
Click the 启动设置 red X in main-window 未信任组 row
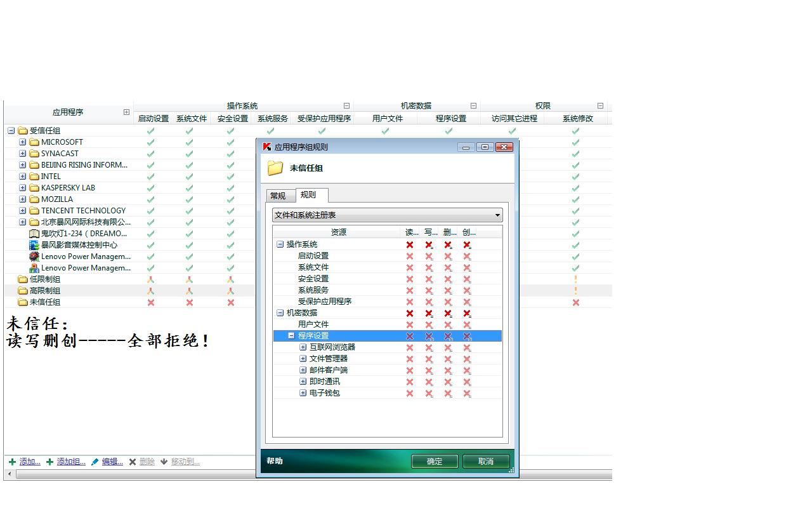[x=150, y=302]
